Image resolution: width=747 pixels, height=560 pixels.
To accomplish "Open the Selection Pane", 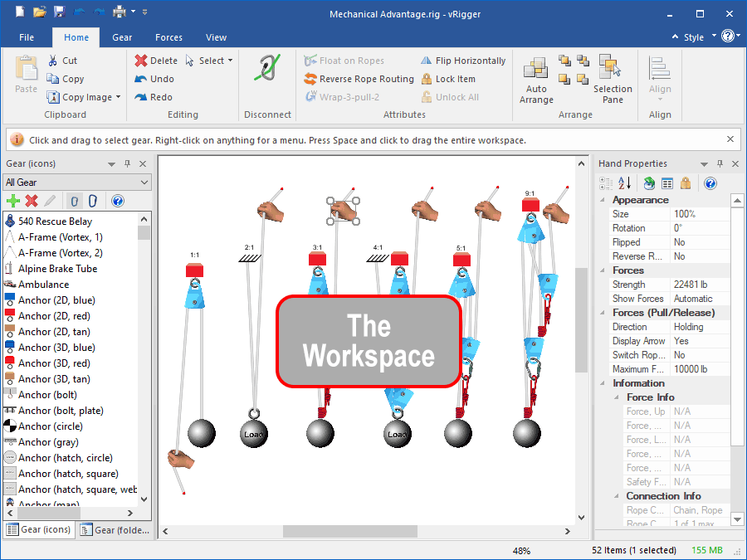I will pyautogui.click(x=613, y=80).
